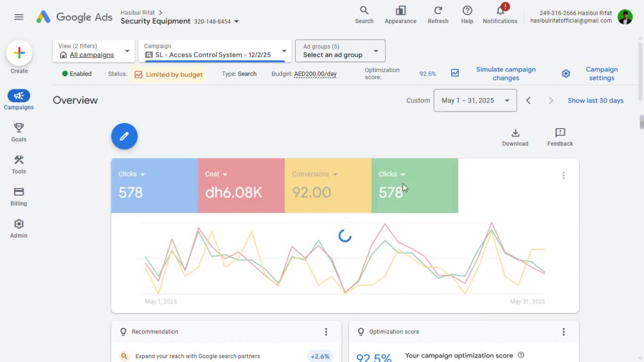Open the Feedback dialog

tap(560, 137)
